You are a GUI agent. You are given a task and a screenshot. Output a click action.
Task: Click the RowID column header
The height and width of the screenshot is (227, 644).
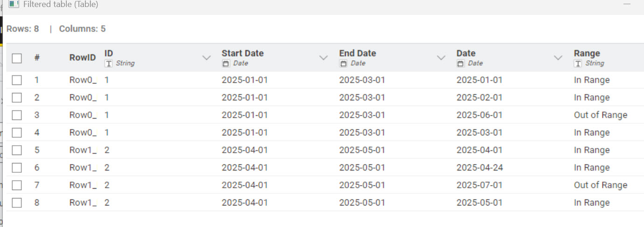(x=83, y=58)
